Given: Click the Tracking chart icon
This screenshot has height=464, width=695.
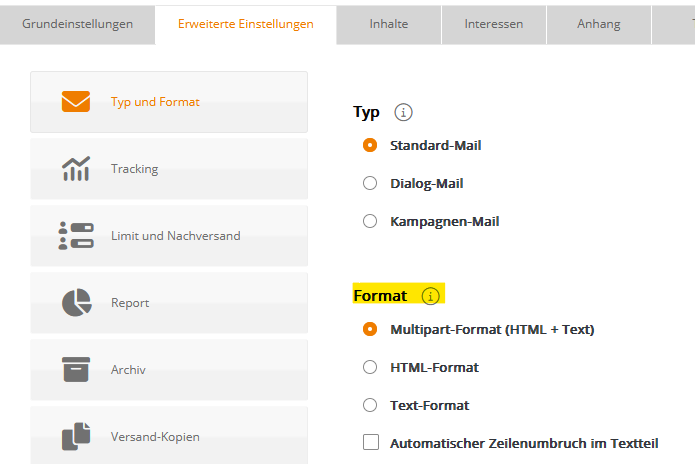Looking at the screenshot, I should pos(76,168).
